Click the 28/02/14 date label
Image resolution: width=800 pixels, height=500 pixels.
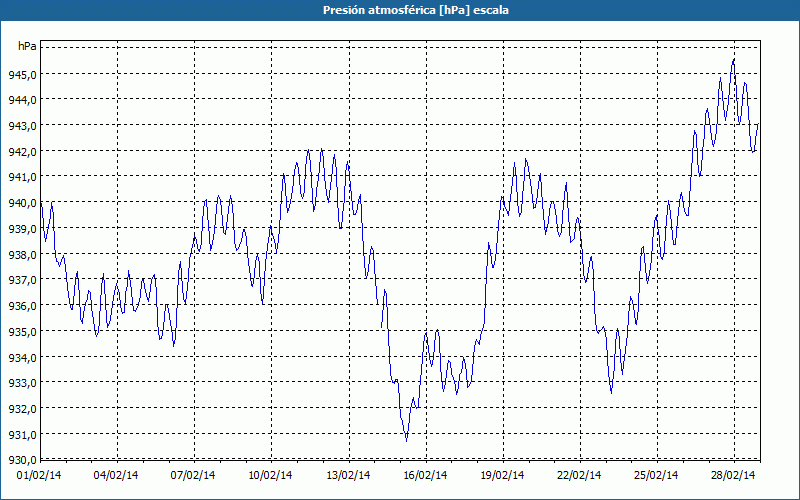click(x=733, y=476)
